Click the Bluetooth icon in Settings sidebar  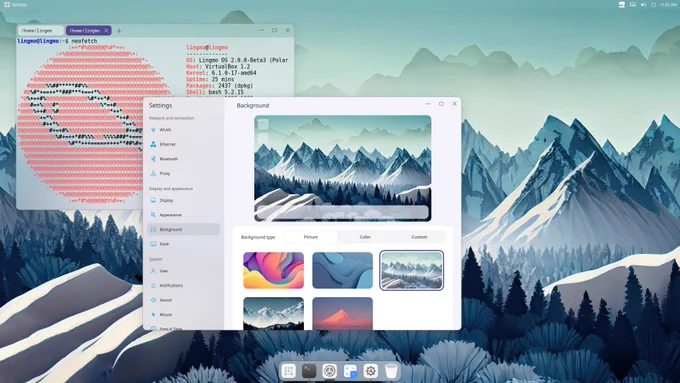click(x=153, y=159)
